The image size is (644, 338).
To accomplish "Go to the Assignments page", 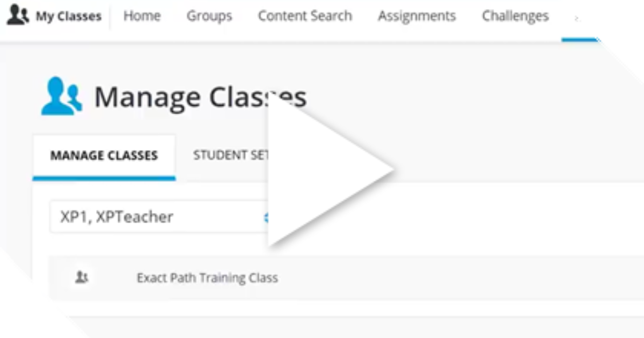I will click(x=416, y=16).
